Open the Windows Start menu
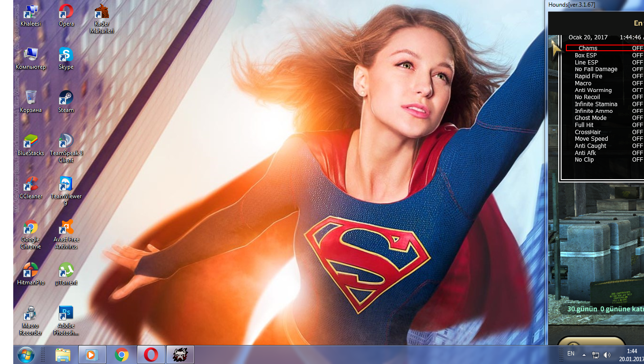The image size is (644, 364). pos(26,355)
